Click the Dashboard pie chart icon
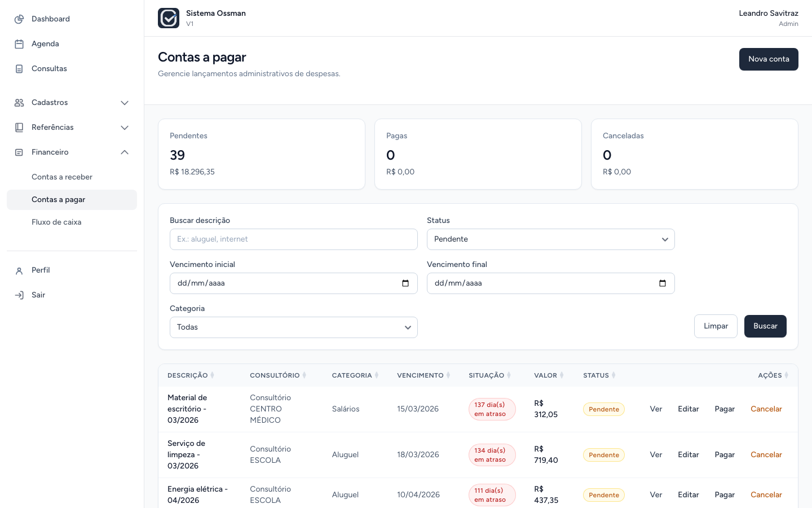 (x=19, y=19)
